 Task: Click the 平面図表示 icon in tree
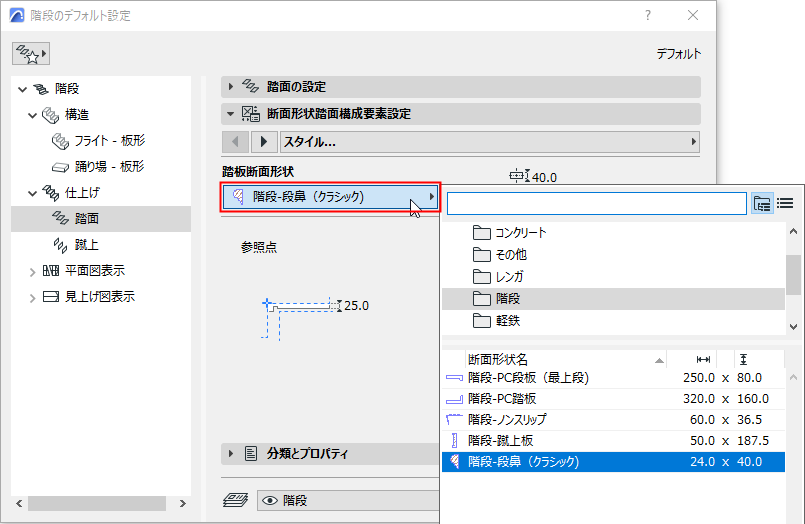[x=51, y=270]
